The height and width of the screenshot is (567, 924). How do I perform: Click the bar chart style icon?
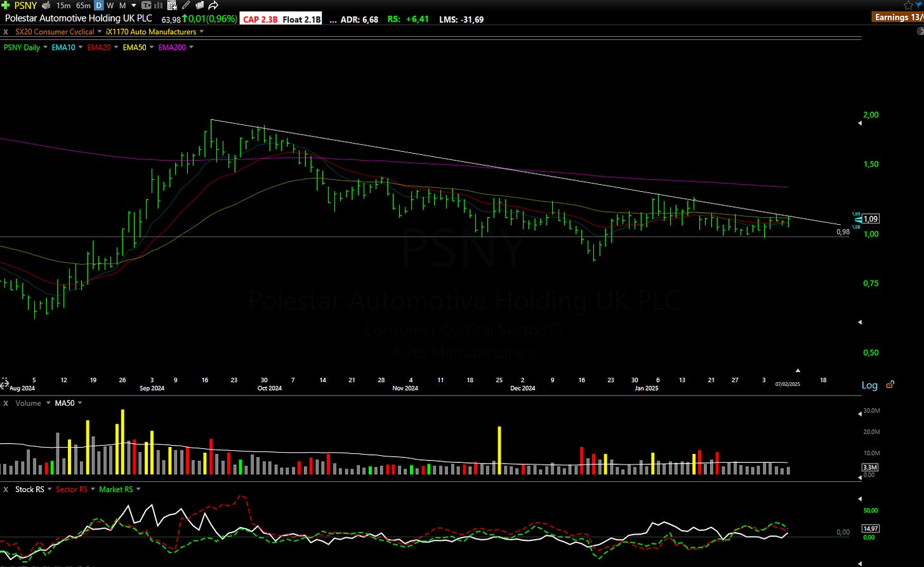(x=158, y=5)
